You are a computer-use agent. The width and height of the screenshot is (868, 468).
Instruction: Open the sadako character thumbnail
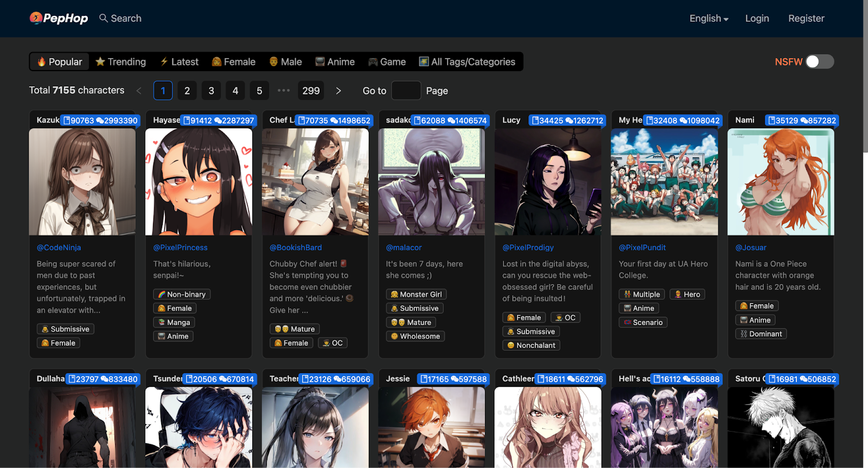431,182
